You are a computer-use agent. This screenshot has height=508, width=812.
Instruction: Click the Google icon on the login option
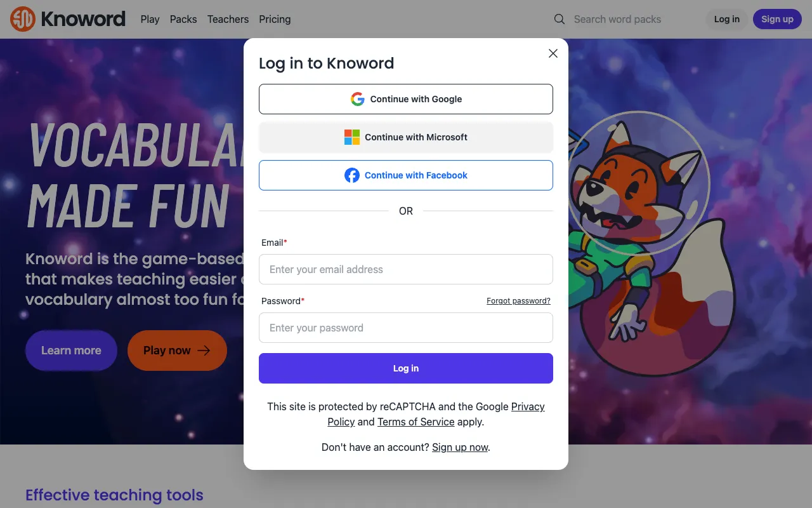pyautogui.click(x=357, y=99)
